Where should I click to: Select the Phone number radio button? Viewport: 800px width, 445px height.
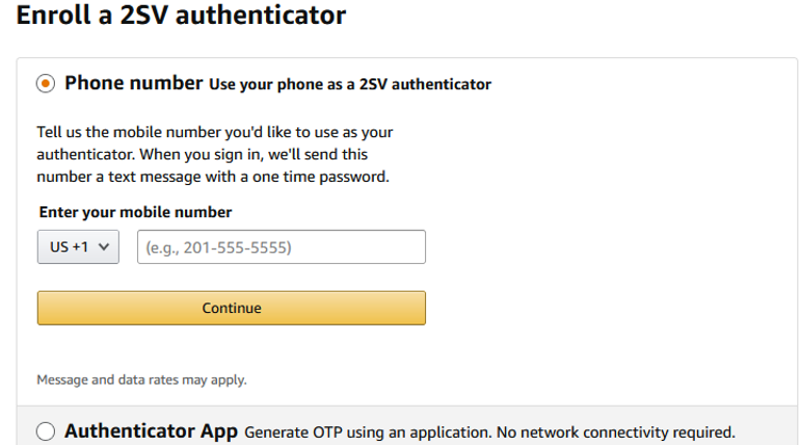[46, 84]
